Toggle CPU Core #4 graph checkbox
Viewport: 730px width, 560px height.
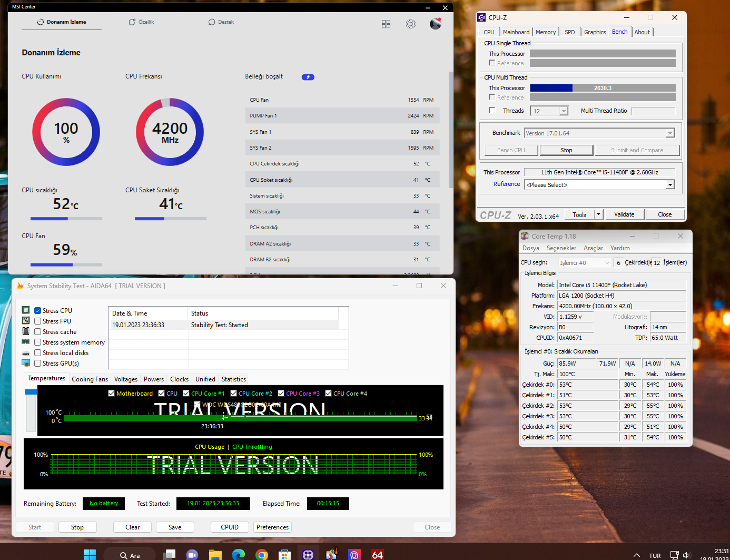[329, 394]
